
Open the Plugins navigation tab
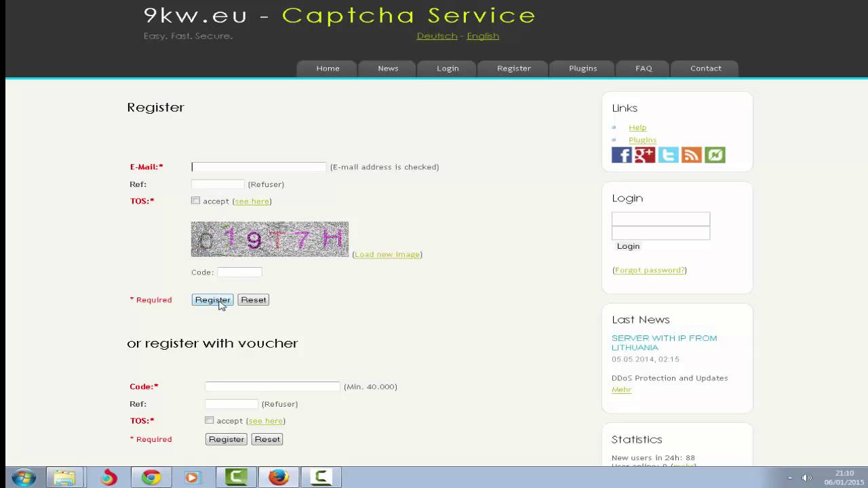[583, 68]
